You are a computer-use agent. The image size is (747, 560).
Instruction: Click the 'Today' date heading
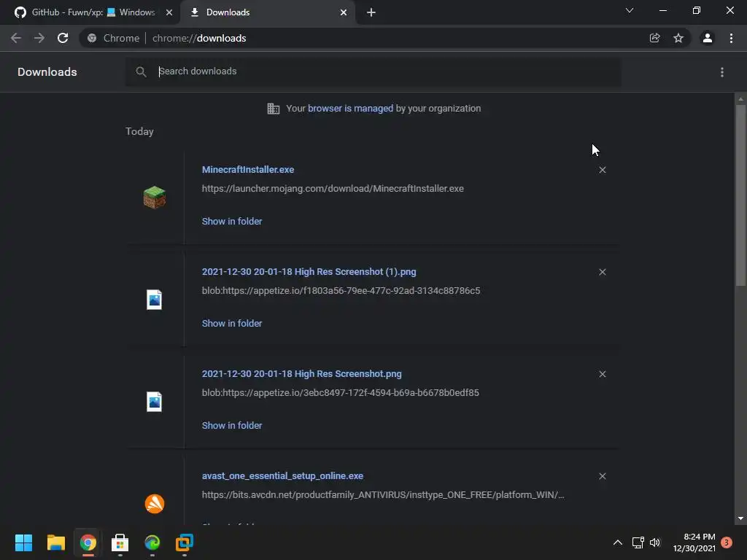click(x=139, y=132)
